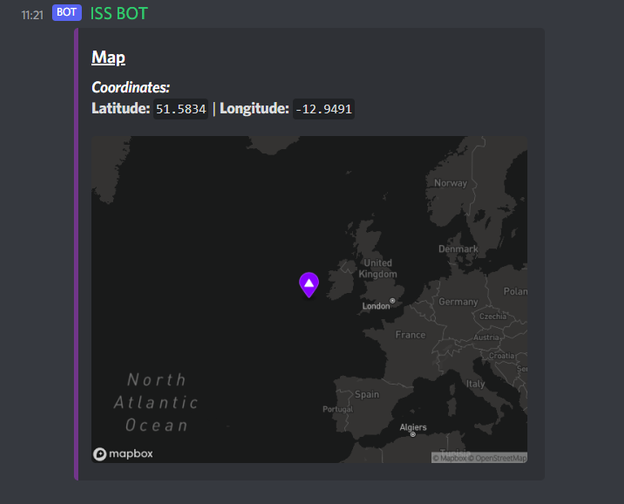The height and width of the screenshot is (504, 624).
Task: Click the Germany label on map
Action: [x=458, y=302]
